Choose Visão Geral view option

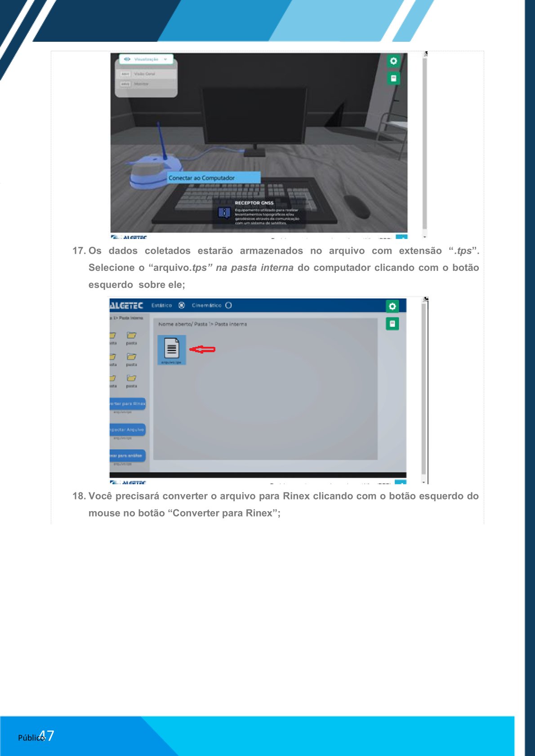[x=144, y=74]
